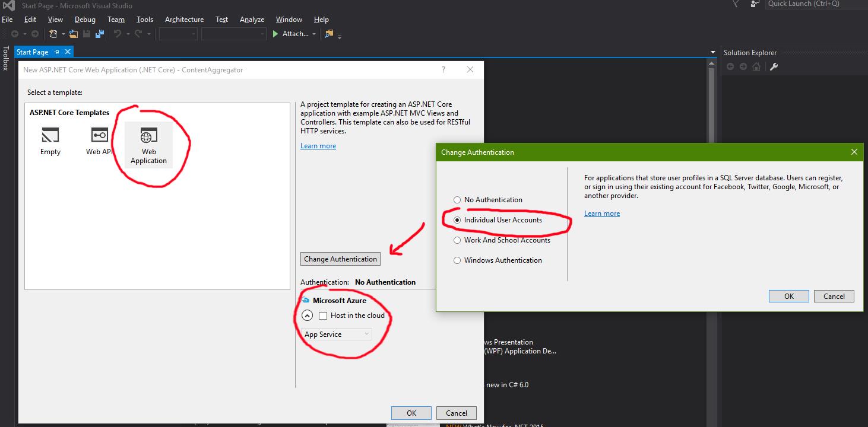The height and width of the screenshot is (427, 868).
Task: Open the solution platforms combo box
Action: (233, 34)
